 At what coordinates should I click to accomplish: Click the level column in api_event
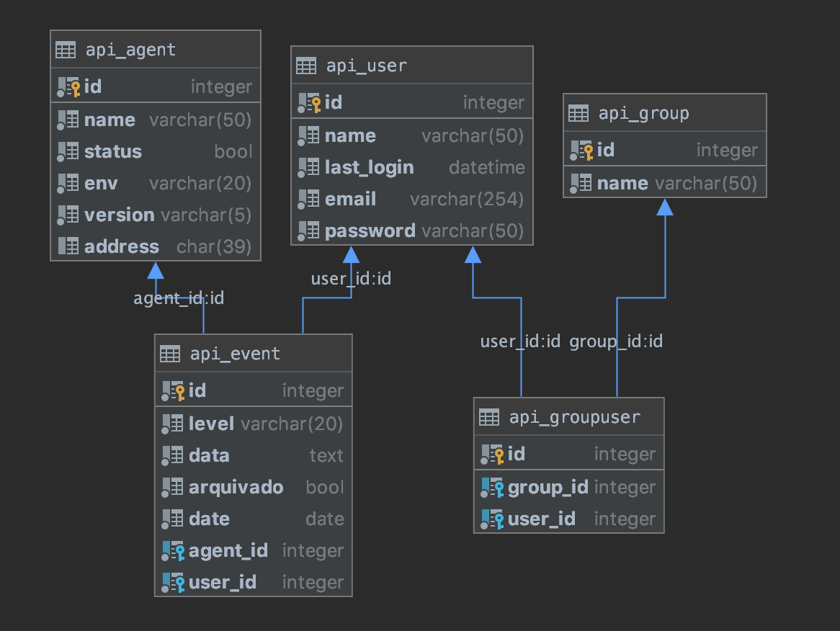coord(211,424)
